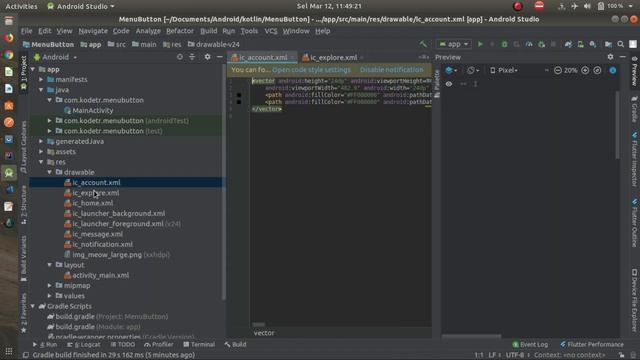Open the Refactor menu

coord(180,31)
